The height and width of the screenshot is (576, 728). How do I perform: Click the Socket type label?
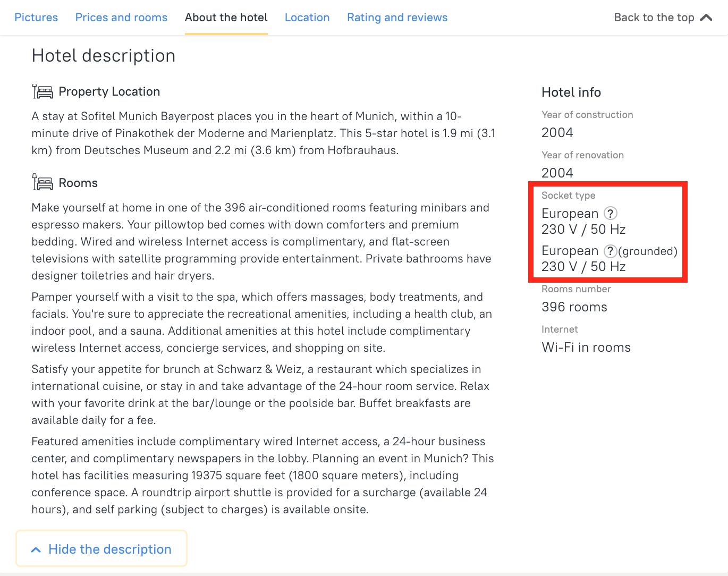[x=568, y=196]
